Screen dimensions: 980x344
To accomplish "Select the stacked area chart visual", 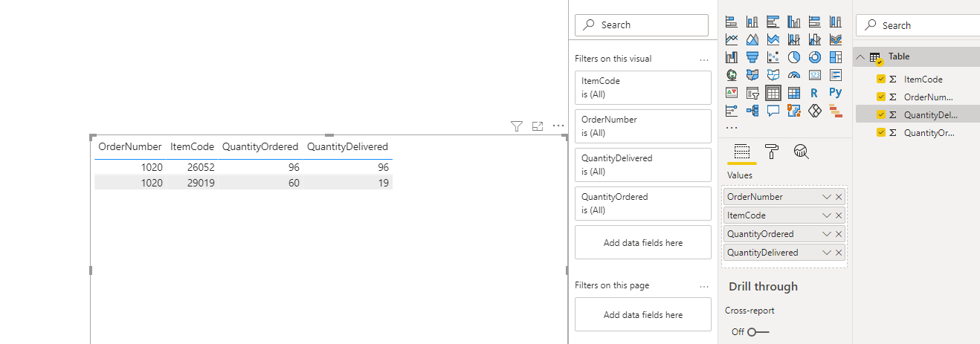I will click(773, 39).
